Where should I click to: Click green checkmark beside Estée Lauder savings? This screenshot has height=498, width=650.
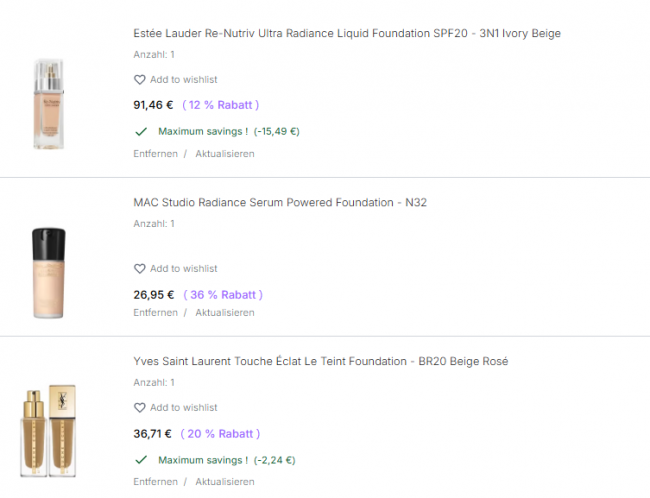pos(140,131)
